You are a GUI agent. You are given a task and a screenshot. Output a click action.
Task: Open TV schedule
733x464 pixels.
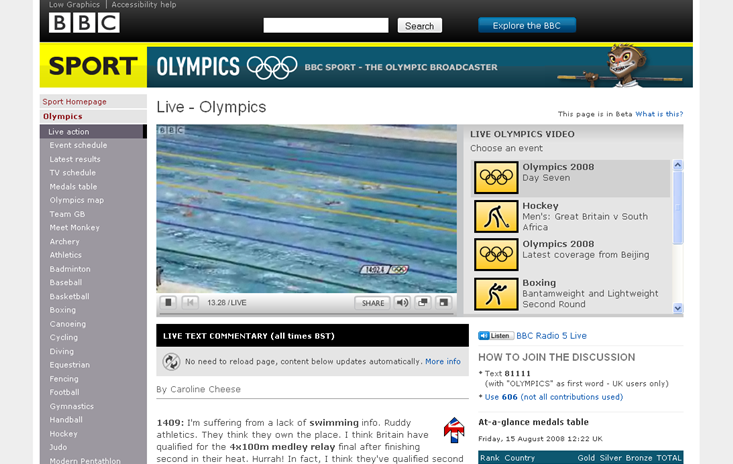[72, 173]
